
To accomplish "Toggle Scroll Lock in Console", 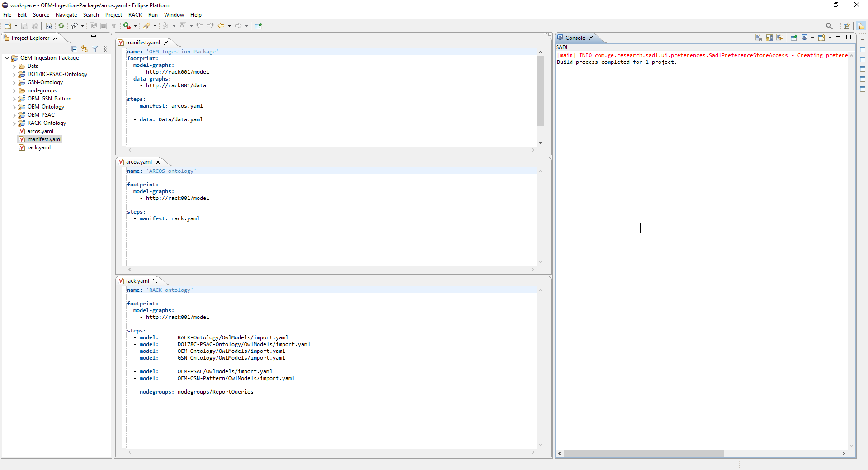I will click(x=769, y=38).
